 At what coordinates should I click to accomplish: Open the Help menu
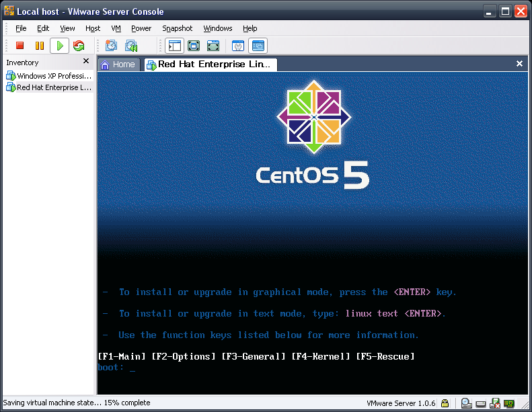[x=250, y=28]
